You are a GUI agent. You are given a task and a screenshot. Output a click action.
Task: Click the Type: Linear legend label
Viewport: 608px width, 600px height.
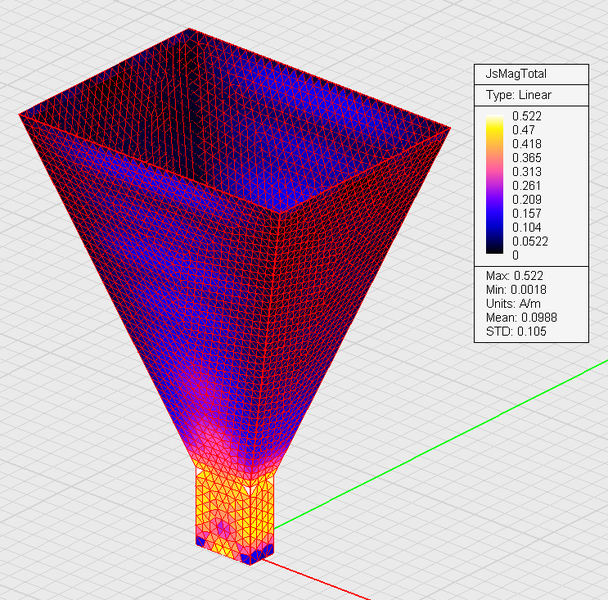click(518, 95)
